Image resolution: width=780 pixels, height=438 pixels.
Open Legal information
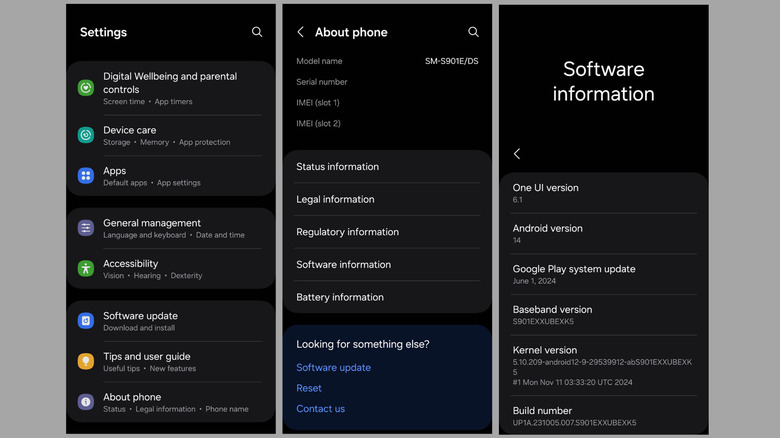pyautogui.click(x=387, y=199)
